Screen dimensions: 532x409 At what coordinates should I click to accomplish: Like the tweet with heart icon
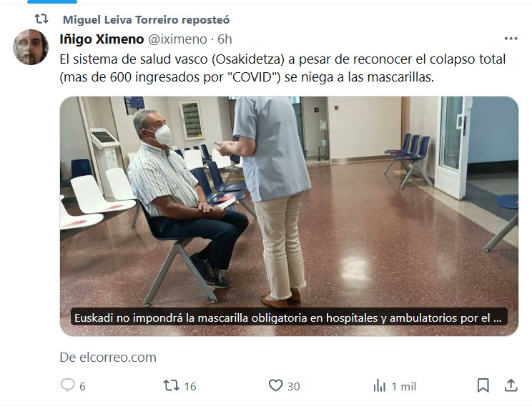(x=275, y=385)
